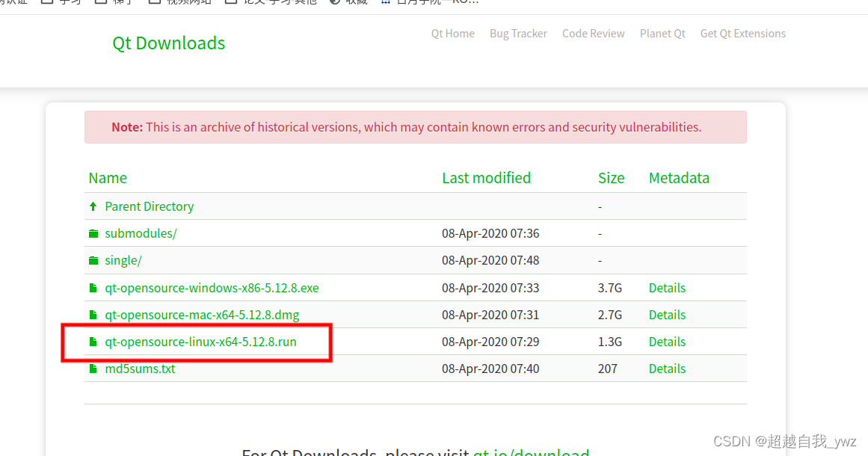
Task: View Details for the windows exe file
Action: pos(667,288)
